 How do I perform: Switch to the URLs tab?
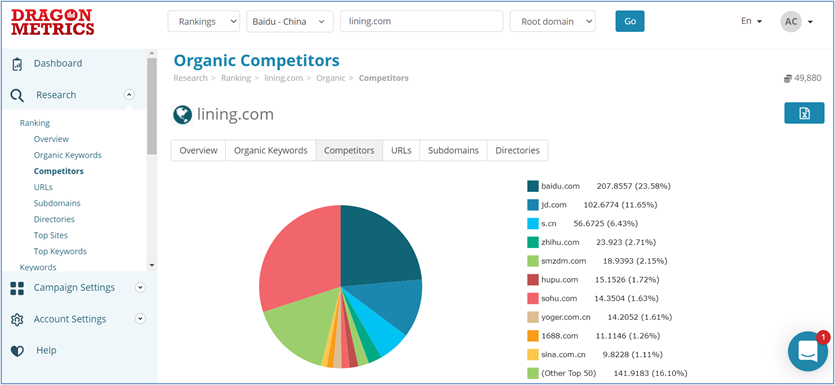pos(401,151)
